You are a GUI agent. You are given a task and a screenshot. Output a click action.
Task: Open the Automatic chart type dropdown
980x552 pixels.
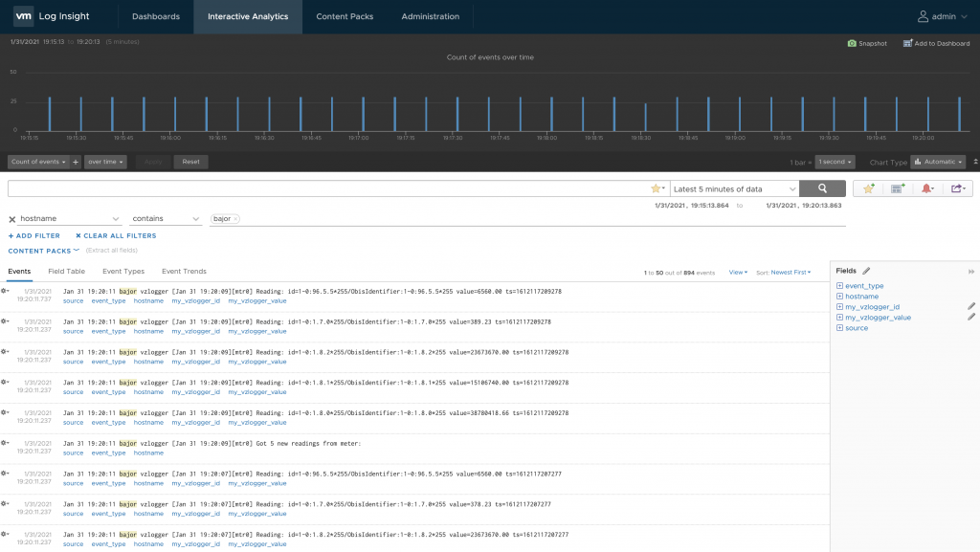click(938, 162)
